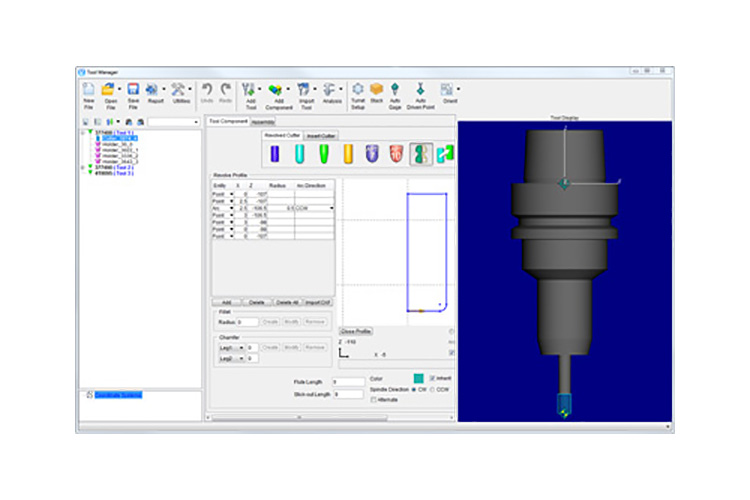Click the teal Color swatch
Screen dimensions: 750x500
[419, 378]
